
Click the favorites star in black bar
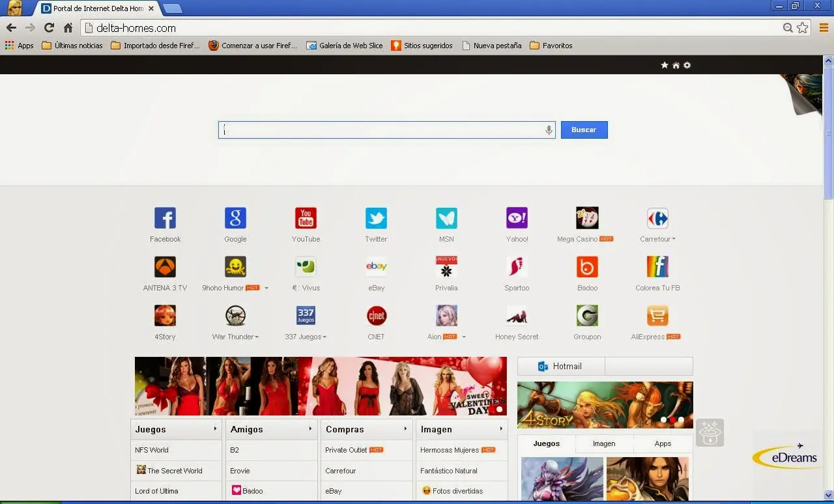click(665, 65)
